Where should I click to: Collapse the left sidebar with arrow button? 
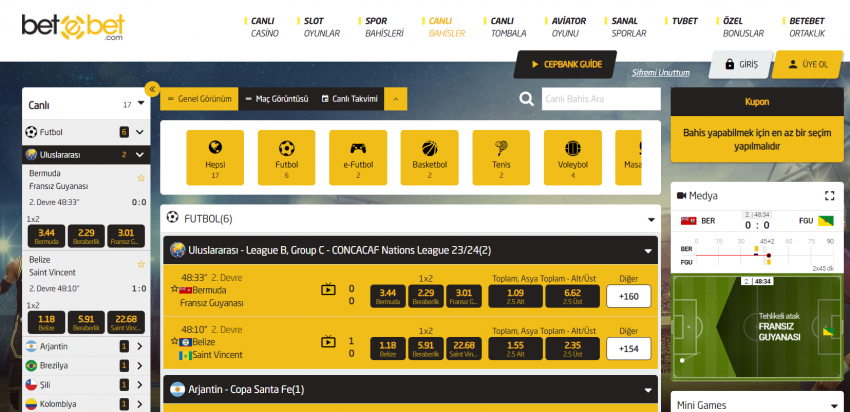click(x=152, y=88)
